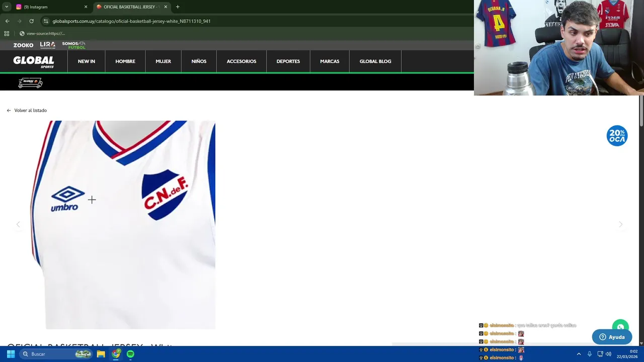Reload the current page
This screenshot has height=362, width=644.
31,21
